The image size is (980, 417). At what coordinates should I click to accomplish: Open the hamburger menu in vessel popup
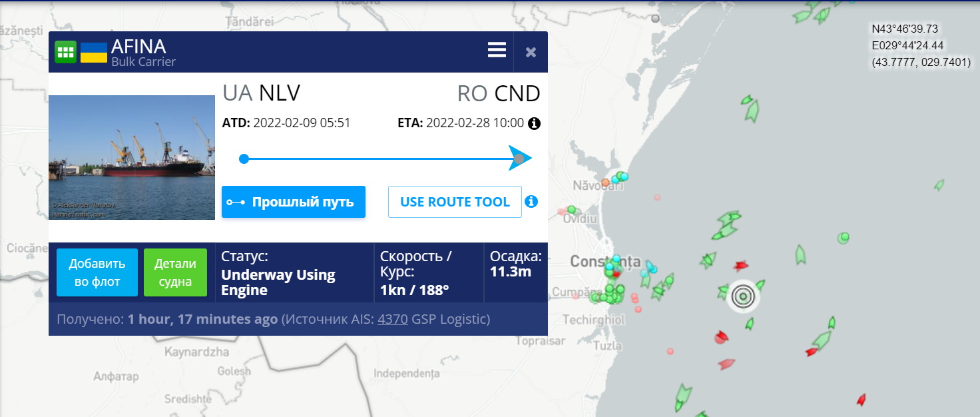497,51
